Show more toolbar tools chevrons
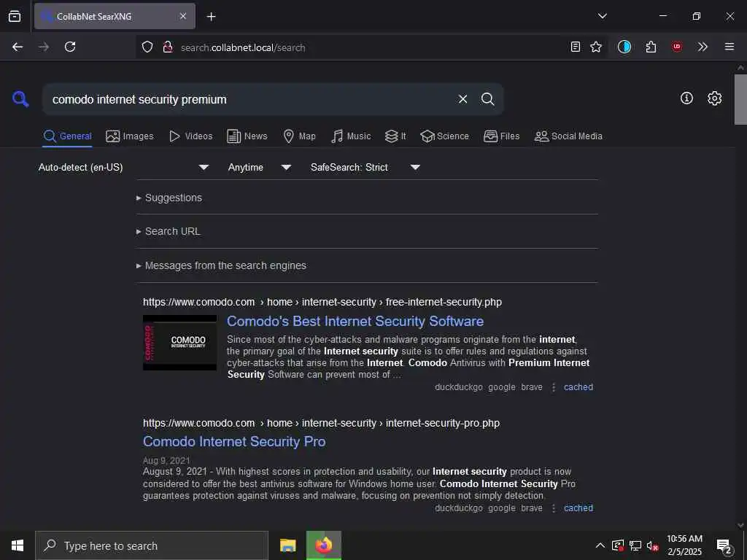The height and width of the screenshot is (560, 747). 703,47
